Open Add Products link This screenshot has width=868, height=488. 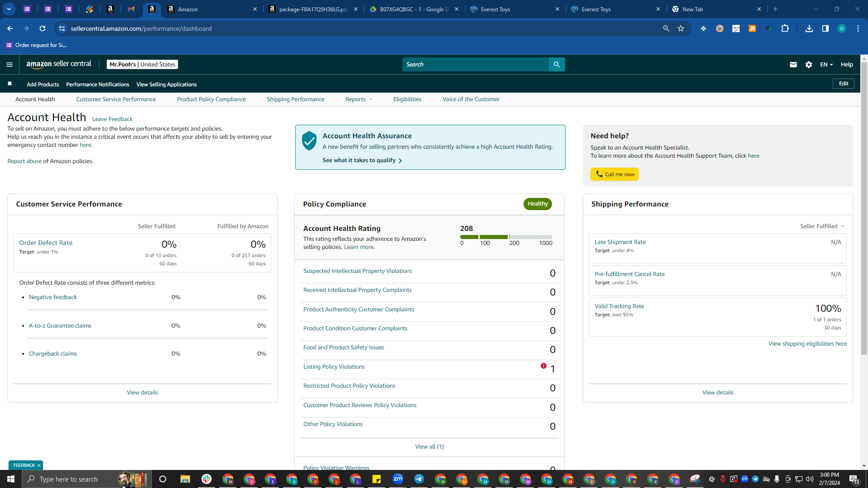[43, 84]
